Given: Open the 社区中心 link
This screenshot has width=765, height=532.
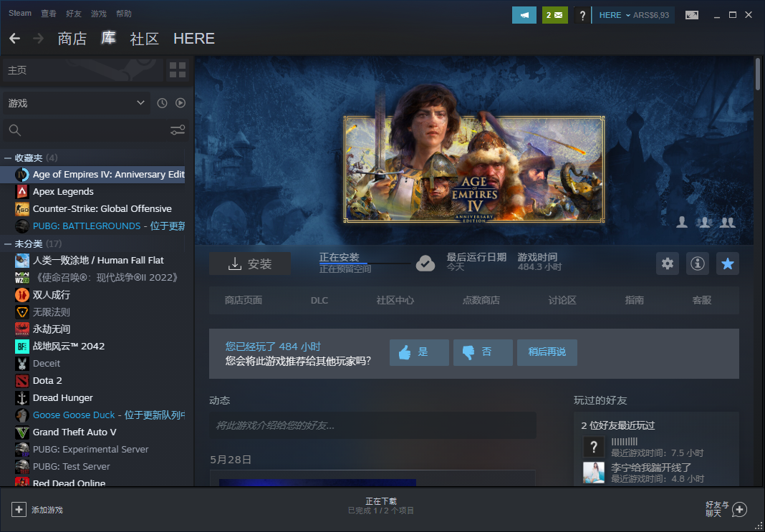Looking at the screenshot, I should pos(395,301).
